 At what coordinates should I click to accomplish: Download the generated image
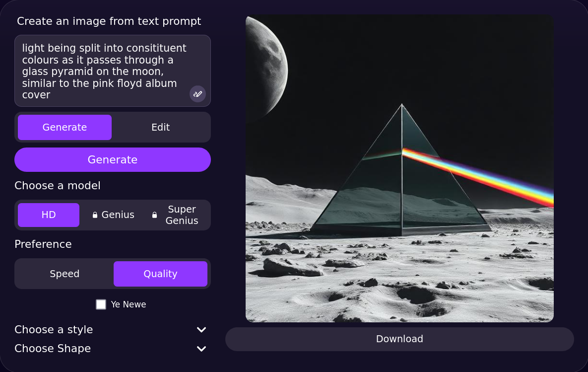(399, 339)
